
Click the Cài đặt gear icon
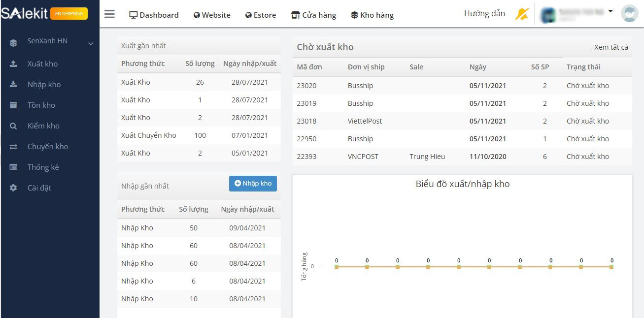[x=13, y=188]
